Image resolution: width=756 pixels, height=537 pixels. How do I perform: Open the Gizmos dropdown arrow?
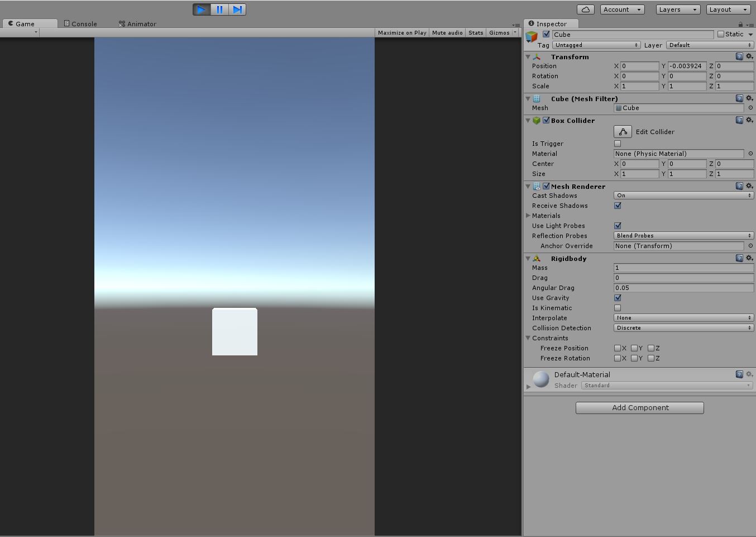click(x=515, y=32)
